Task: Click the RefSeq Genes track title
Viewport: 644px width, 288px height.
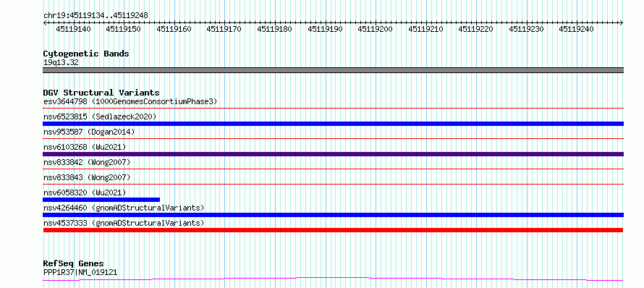Action: click(x=74, y=264)
